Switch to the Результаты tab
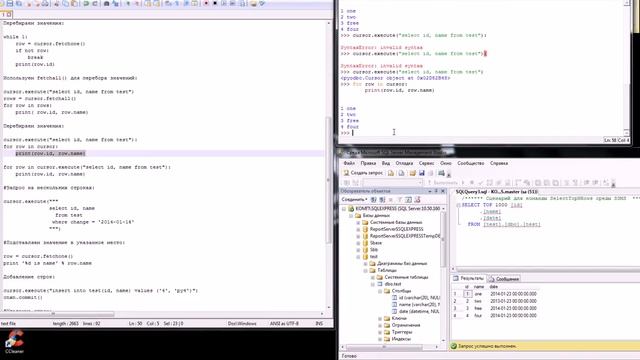Screen dimensions: 640x360 (469, 278)
